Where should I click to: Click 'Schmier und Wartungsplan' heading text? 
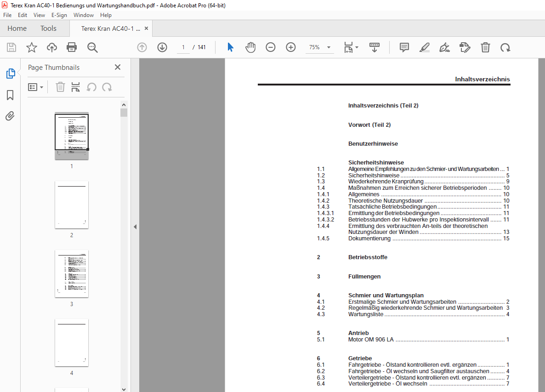pos(386,295)
